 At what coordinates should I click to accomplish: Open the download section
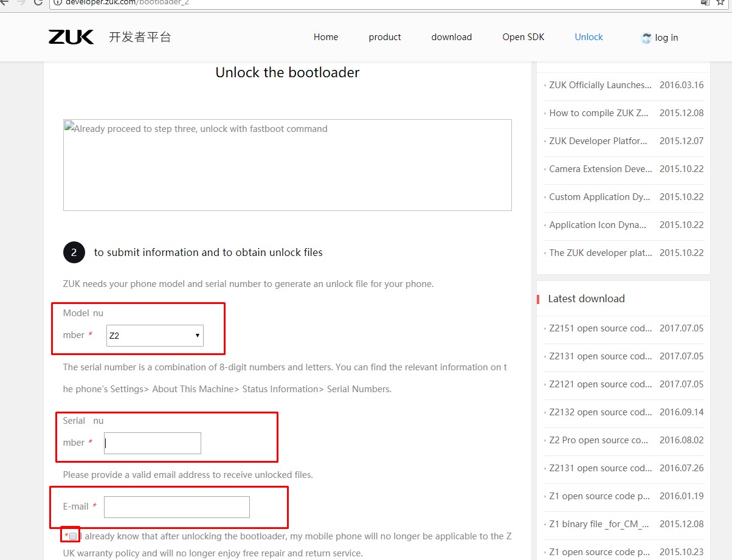(x=452, y=37)
